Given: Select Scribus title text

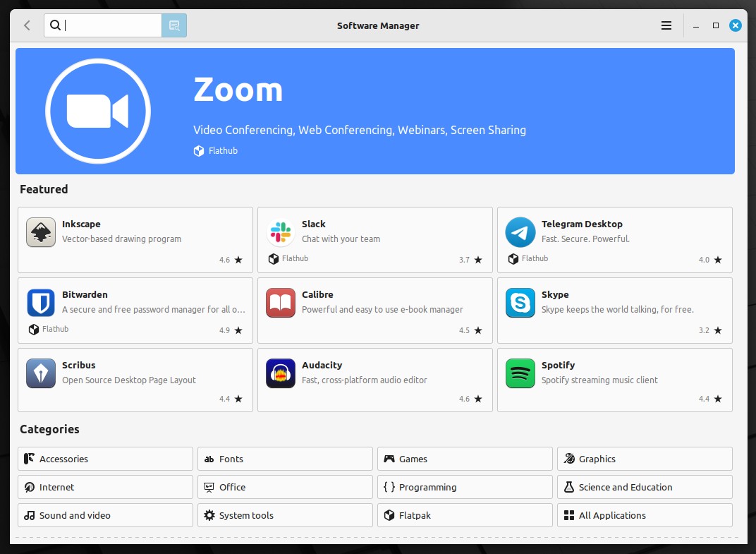Looking at the screenshot, I should [x=78, y=365].
